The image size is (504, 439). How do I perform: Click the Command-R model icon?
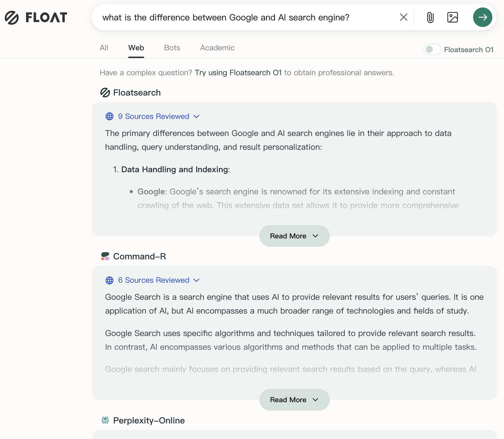pos(105,256)
